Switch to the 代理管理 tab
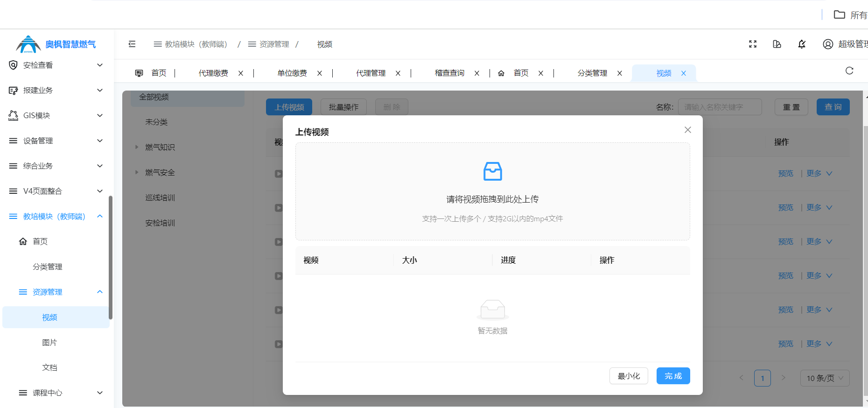This screenshot has height=408, width=868. coord(371,73)
